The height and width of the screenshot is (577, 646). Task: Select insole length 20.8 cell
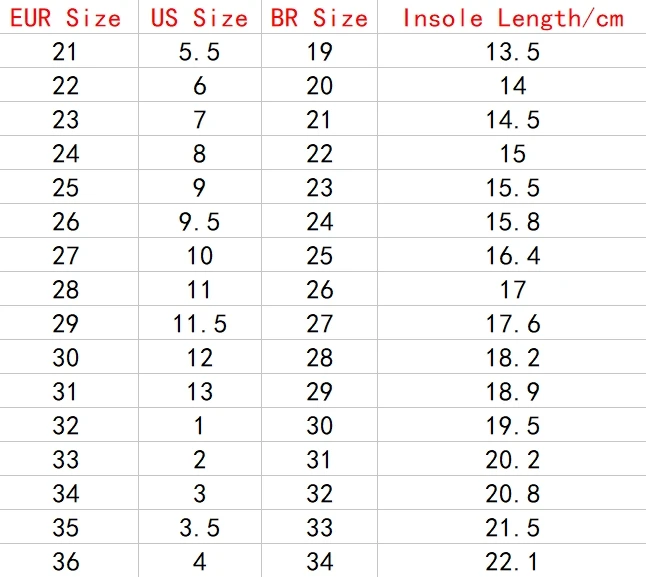513,494
